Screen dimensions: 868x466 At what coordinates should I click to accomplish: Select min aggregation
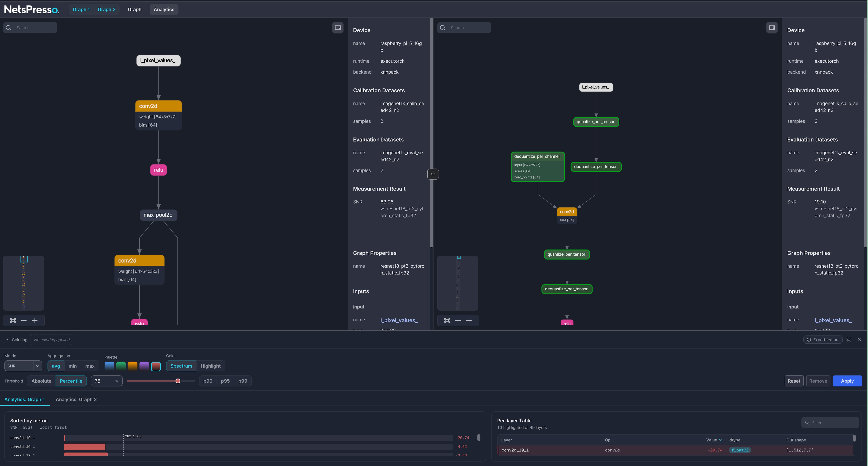[x=72, y=366]
